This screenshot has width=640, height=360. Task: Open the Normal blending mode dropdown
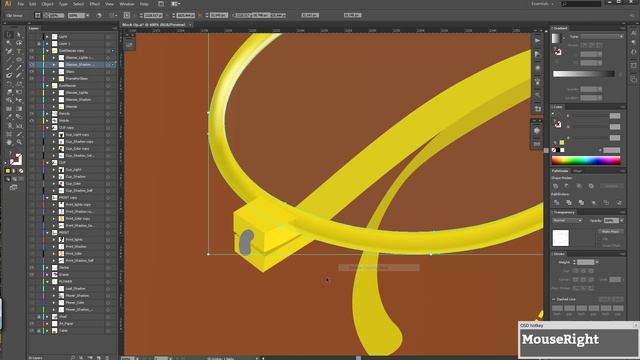point(567,220)
